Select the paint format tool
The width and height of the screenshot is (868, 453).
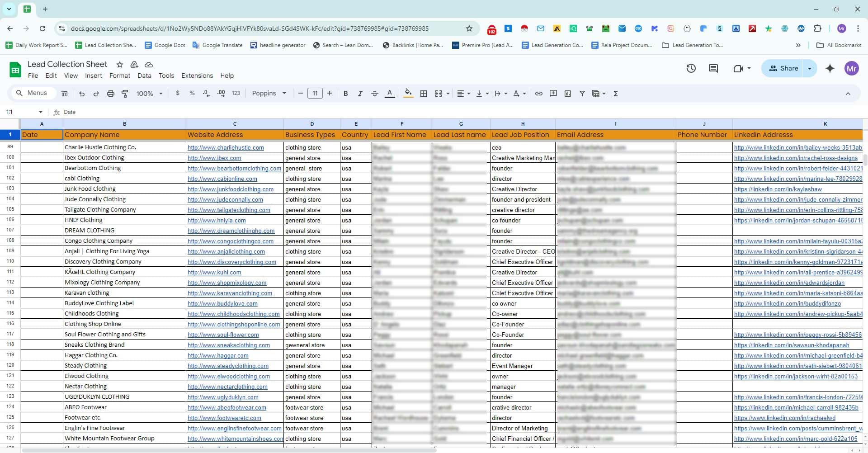pos(125,94)
